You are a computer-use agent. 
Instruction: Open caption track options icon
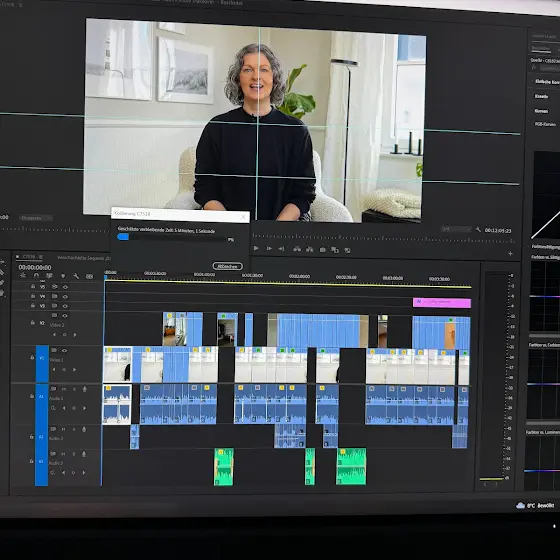coord(89,276)
